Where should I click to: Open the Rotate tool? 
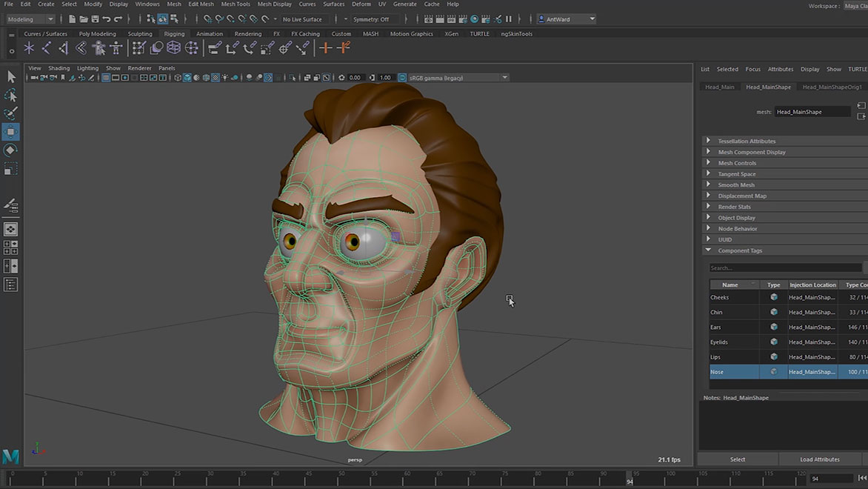(10, 150)
